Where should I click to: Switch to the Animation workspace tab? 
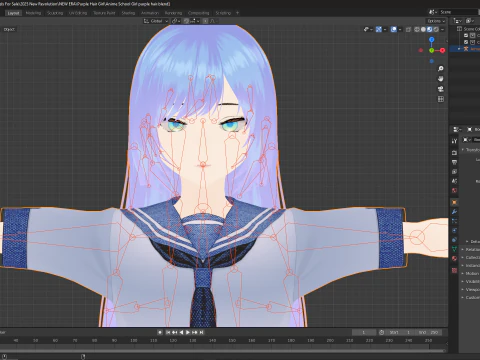click(150, 13)
